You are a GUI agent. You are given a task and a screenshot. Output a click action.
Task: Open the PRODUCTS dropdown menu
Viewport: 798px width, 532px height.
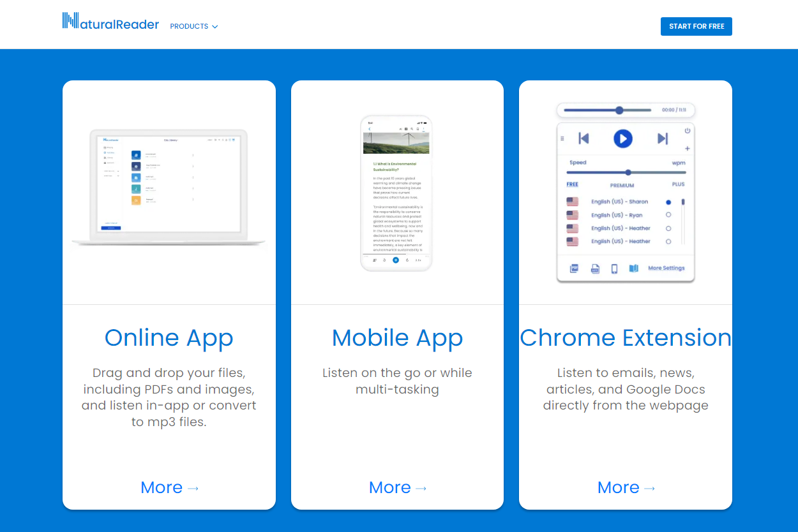(194, 27)
